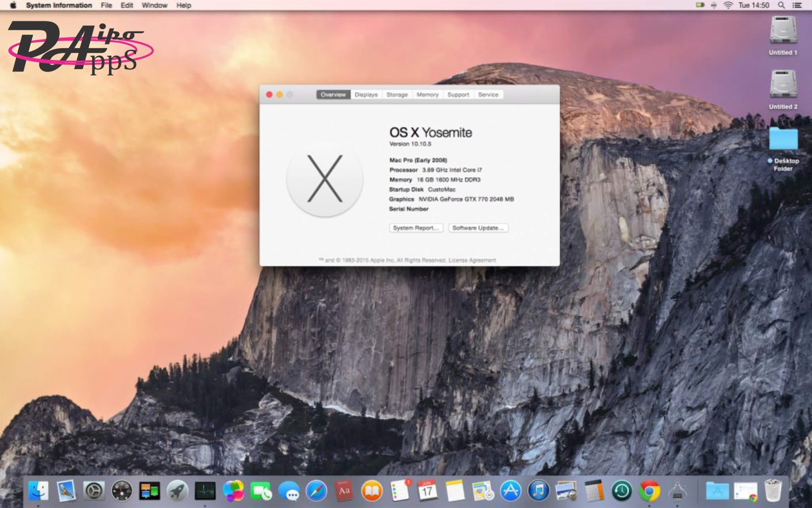Open Untitled 1 drive on desktop
This screenshot has width=812, height=508.
(783, 36)
